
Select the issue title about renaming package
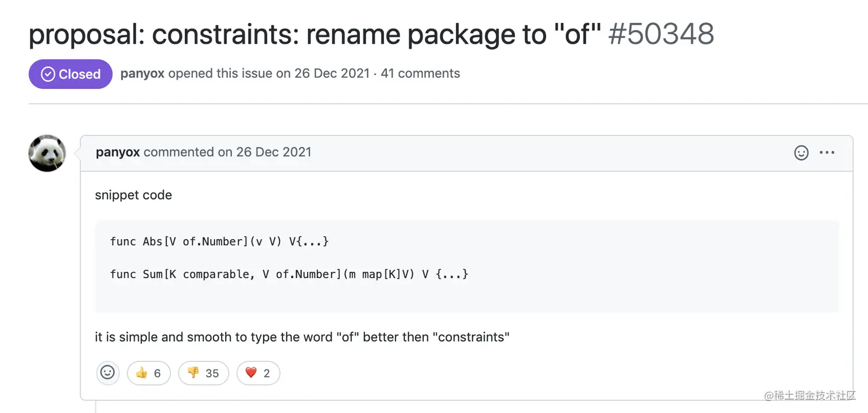(315, 34)
